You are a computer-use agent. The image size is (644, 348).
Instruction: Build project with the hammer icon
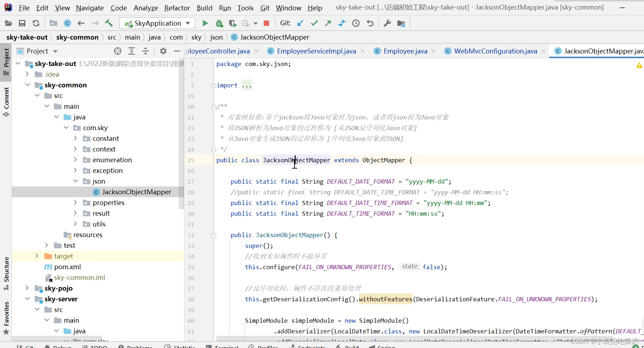pos(109,23)
